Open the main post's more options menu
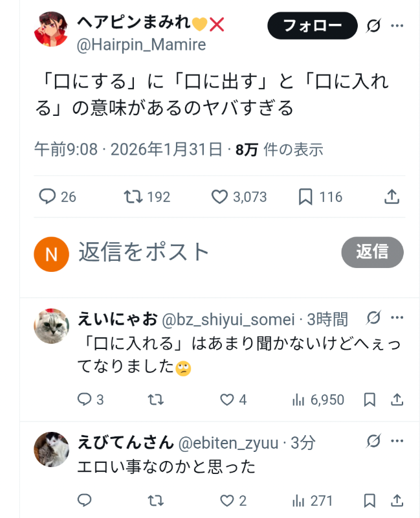The image size is (420, 518). pyautogui.click(x=397, y=26)
